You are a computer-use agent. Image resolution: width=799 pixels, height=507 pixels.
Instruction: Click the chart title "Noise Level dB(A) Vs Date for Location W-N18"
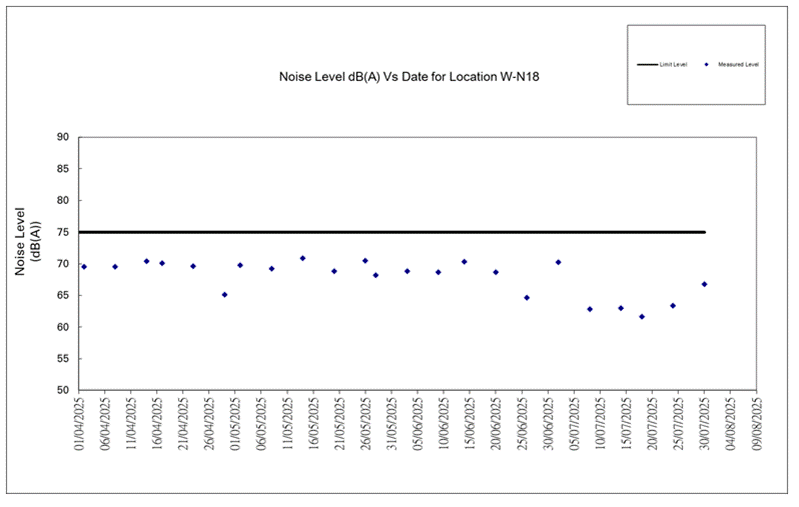click(409, 77)
